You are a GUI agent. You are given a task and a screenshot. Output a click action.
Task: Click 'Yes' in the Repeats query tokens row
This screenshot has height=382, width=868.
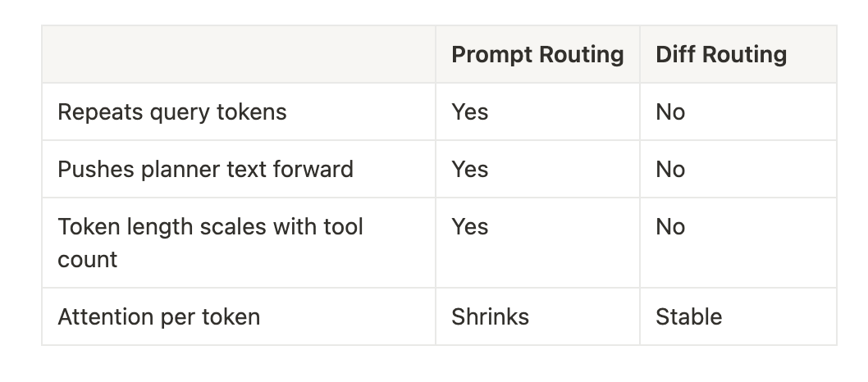tap(469, 111)
